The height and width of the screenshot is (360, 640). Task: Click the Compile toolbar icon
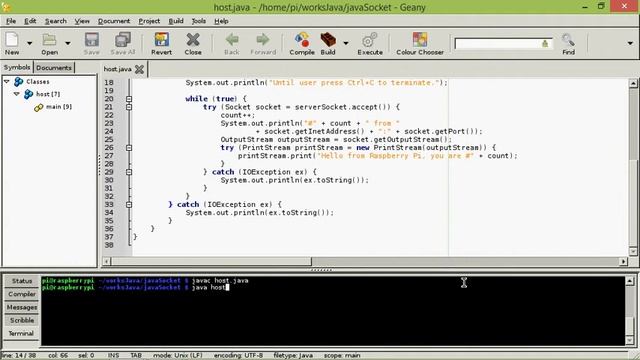pyautogui.click(x=302, y=40)
